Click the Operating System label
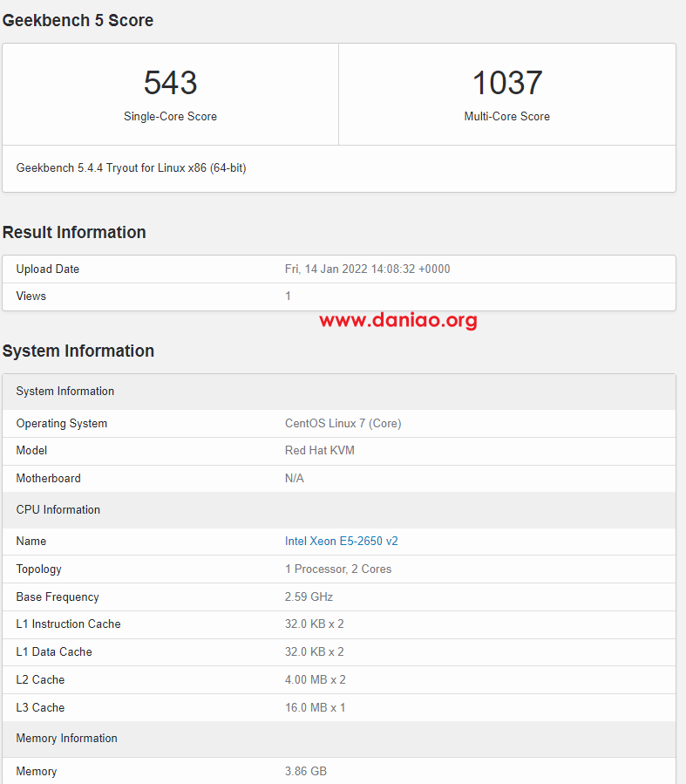The height and width of the screenshot is (784, 686). click(x=62, y=424)
